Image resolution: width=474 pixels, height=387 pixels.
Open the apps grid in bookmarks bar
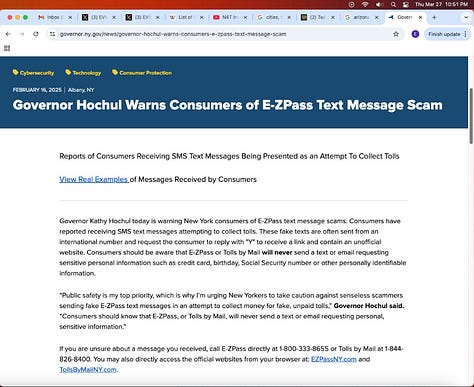tap(7, 48)
